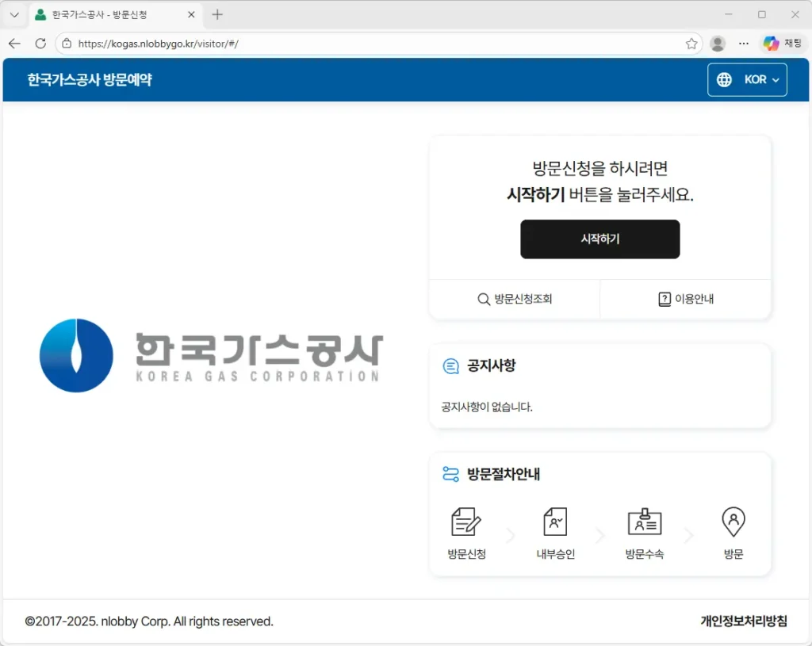Click the 방문 location pin icon
This screenshot has height=646, width=812.
click(x=733, y=522)
